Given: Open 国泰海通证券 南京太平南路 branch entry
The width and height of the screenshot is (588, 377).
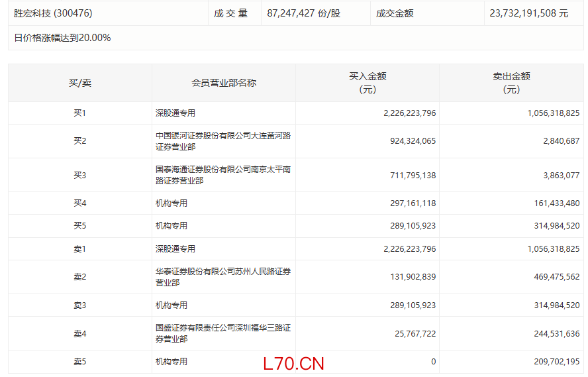Looking at the screenshot, I should click(x=223, y=175).
